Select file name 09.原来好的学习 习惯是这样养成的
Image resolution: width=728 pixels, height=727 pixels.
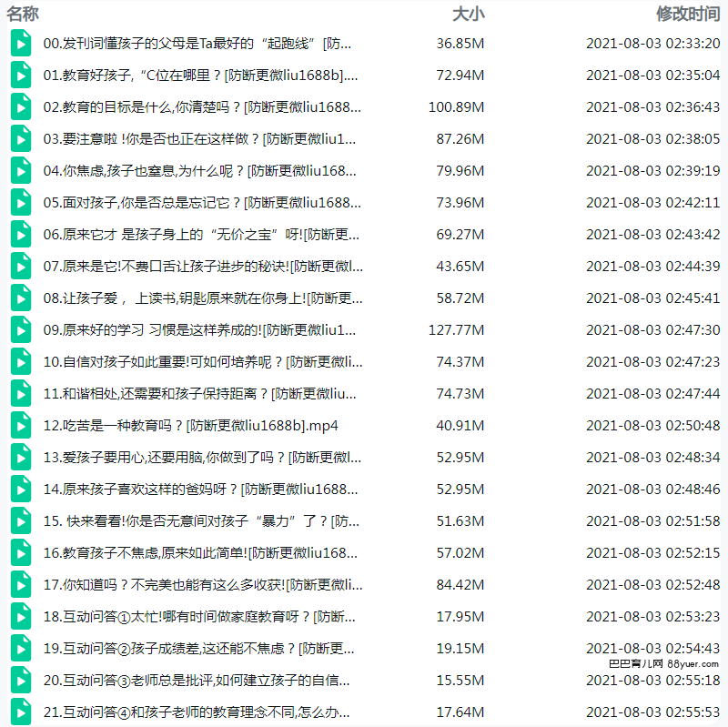pyautogui.click(x=199, y=330)
